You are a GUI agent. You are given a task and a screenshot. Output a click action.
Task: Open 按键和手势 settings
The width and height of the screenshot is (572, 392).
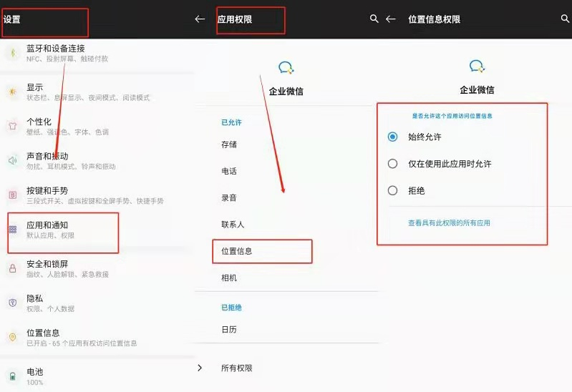click(x=97, y=195)
